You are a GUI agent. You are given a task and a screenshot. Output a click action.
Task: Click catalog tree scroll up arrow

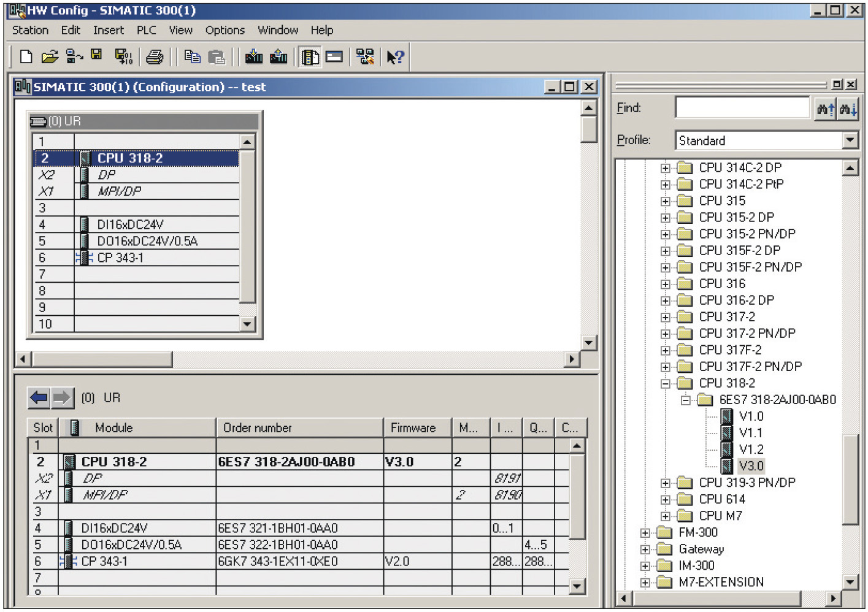point(850,167)
